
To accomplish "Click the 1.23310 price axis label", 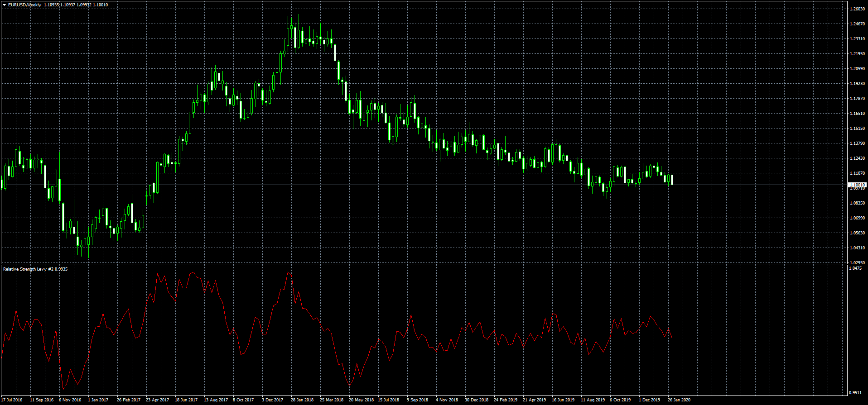I will click(x=858, y=39).
